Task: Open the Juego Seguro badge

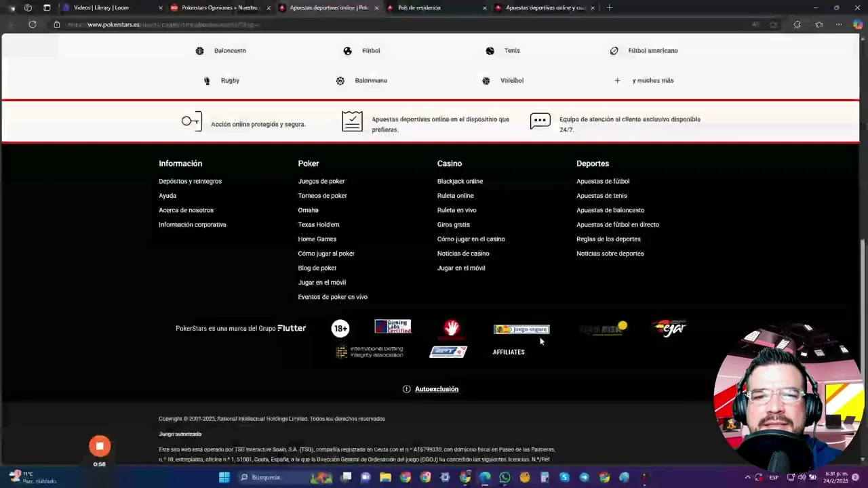Action: coord(521,329)
